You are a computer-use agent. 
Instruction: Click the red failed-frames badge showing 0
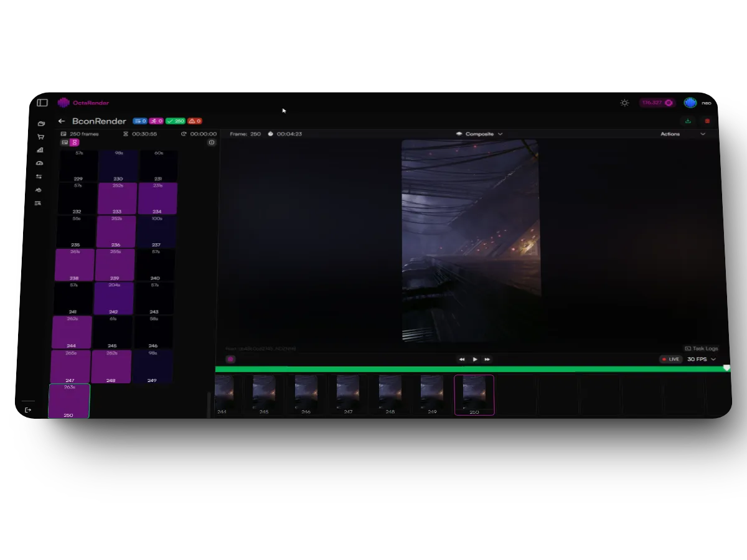click(x=195, y=121)
